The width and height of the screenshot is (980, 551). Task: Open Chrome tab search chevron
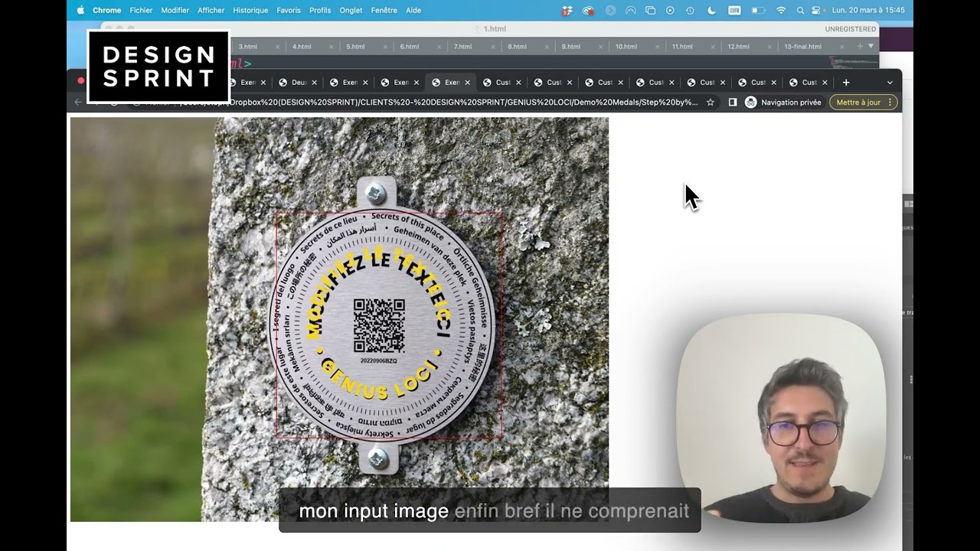[x=890, y=83]
